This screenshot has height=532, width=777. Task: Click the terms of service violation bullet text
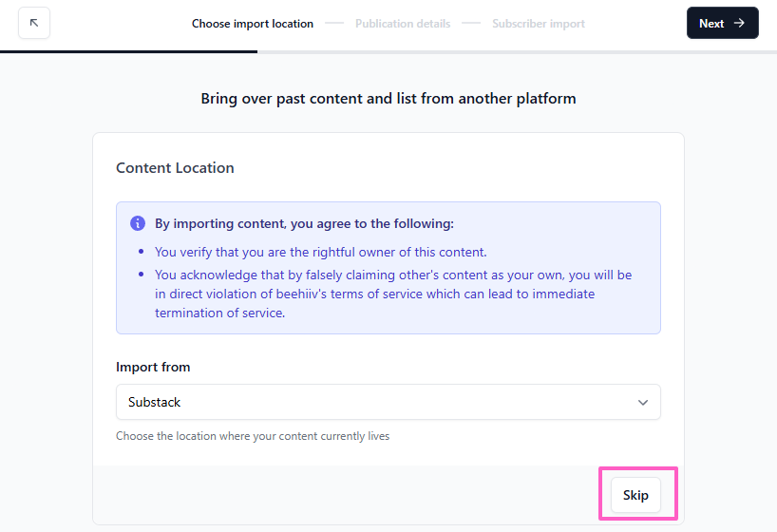click(393, 294)
